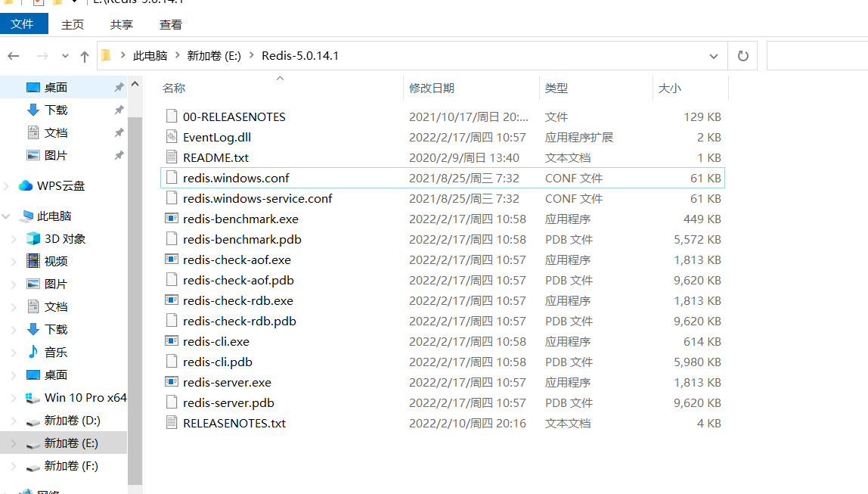868x494 pixels.
Task: Switch to the 共享 ribbon tab
Action: click(121, 24)
